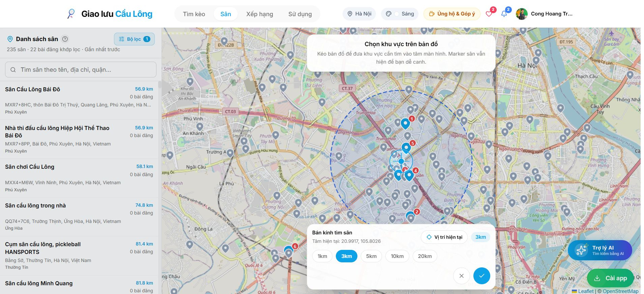Viewport: 644px width, 294px height.
Task: Open the Hà Nội location selector
Action: 359,14
